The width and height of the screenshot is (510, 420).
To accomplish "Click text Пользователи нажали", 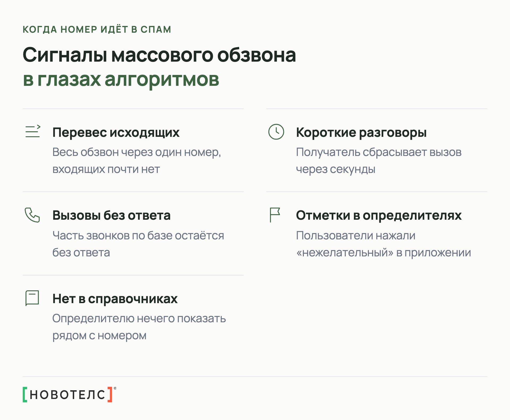I will (x=356, y=236).
